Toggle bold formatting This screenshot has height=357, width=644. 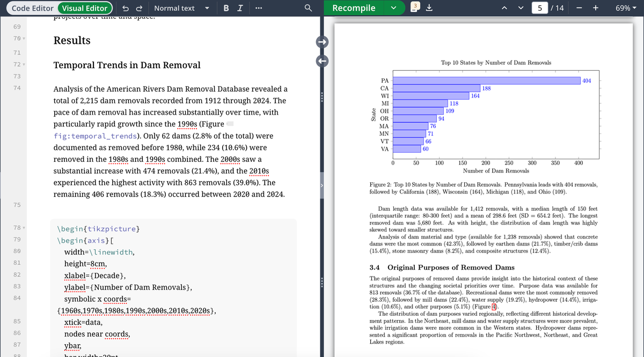[225, 8]
